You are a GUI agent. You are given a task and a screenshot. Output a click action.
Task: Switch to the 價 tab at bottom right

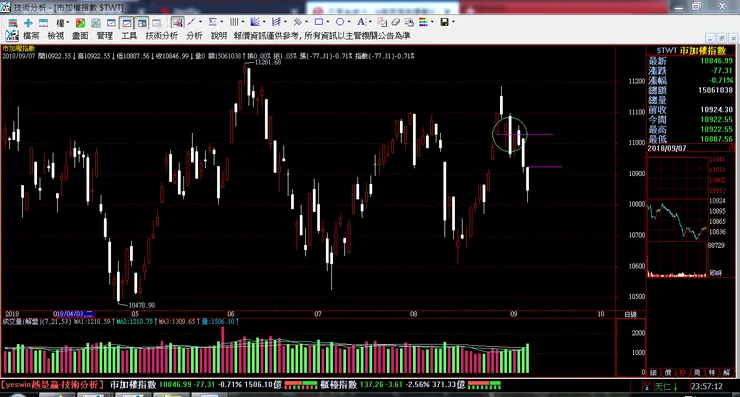click(x=668, y=372)
